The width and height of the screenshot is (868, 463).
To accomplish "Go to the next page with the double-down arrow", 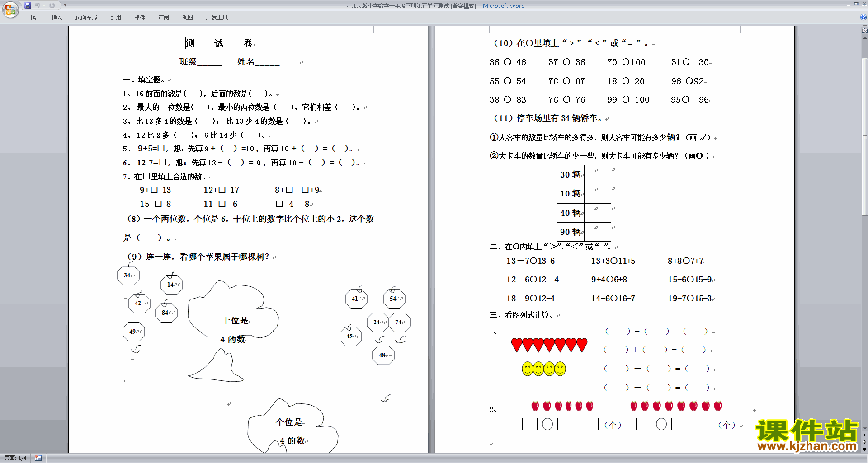I will tap(865, 449).
